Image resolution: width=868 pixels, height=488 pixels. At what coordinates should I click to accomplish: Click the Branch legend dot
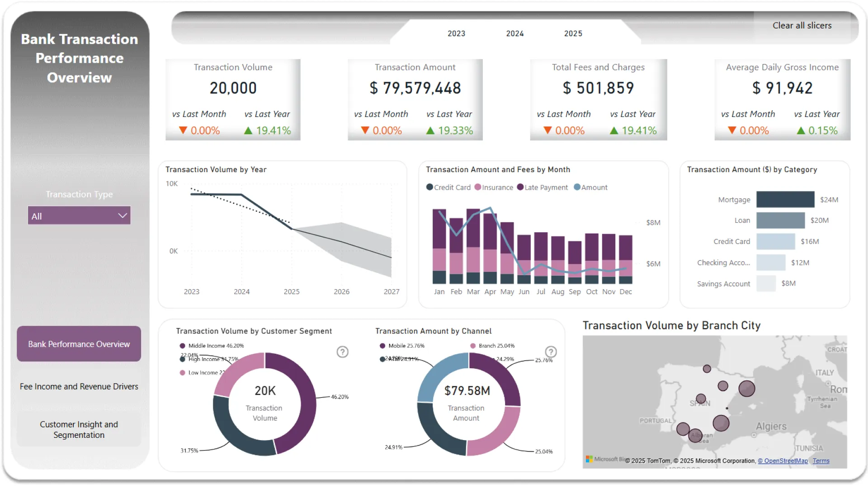pyautogui.click(x=473, y=346)
